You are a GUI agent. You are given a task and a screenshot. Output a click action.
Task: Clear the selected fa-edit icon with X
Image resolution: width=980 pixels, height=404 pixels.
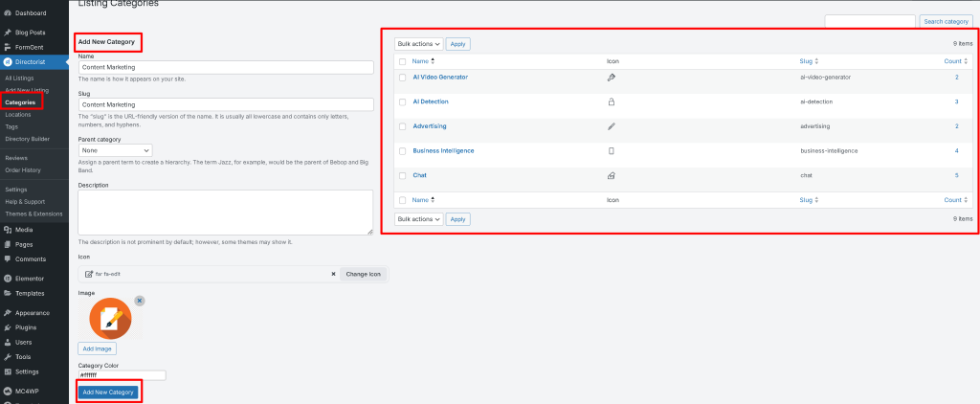click(x=333, y=274)
